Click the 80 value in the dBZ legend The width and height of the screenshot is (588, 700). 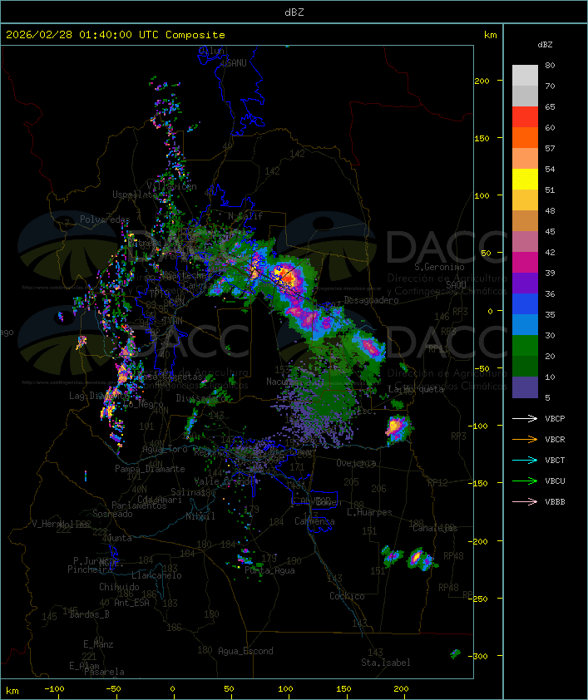pos(550,65)
